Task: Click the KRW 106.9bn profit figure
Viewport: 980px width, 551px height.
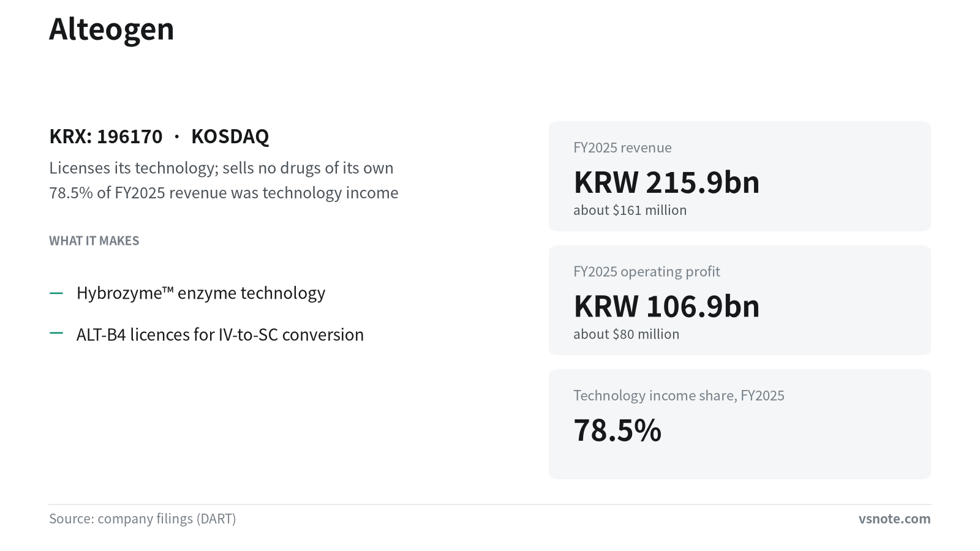Action: point(666,306)
